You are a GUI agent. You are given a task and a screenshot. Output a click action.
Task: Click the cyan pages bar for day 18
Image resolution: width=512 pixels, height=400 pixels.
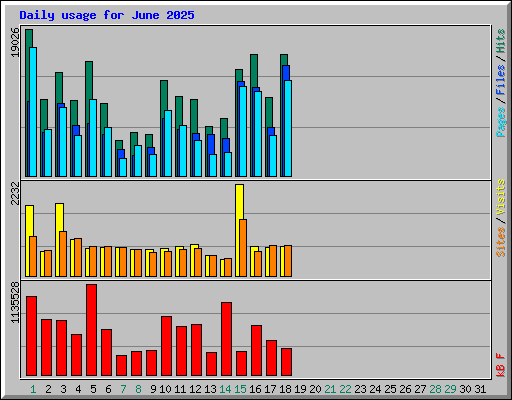288,128
